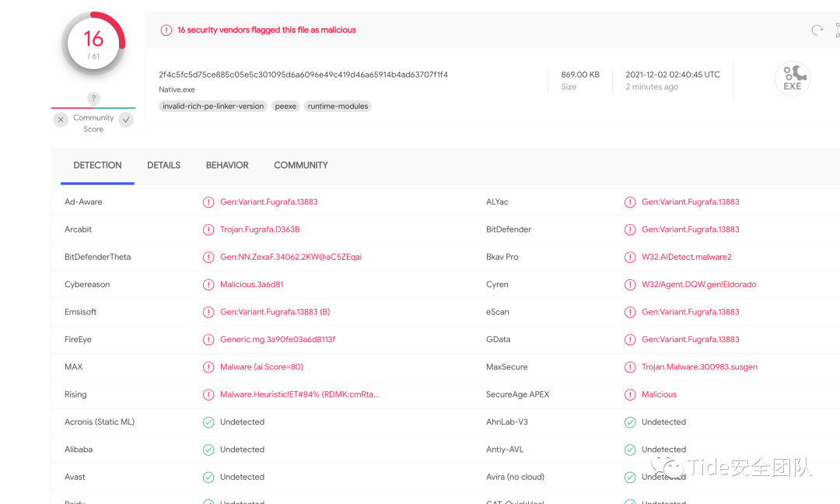Click the Alibaba undetected check icon
Screen dimensions: 840x504
click(208, 450)
